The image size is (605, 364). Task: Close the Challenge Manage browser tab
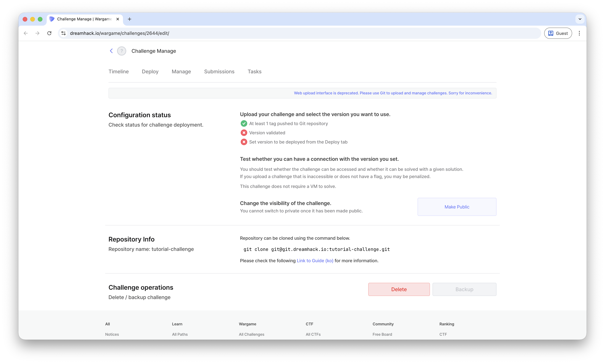coord(118,19)
